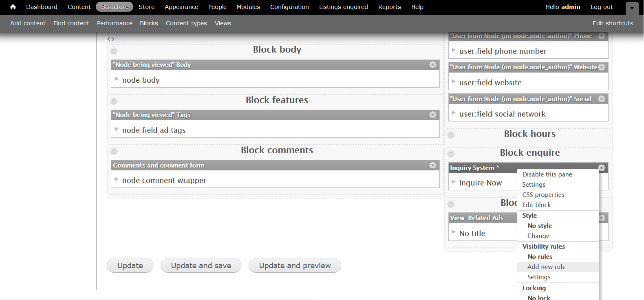644x300 pixels.
Task: Click the Update and save button
Action: [201, 266]
